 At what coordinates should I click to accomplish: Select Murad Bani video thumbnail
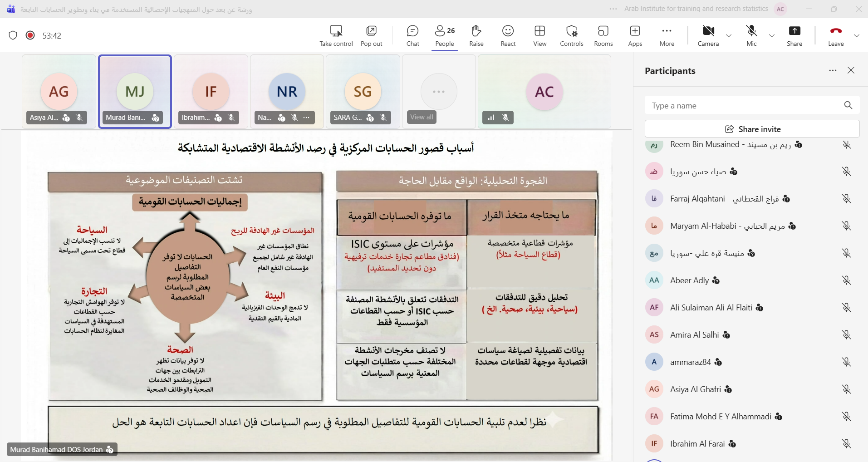[135, 92]
